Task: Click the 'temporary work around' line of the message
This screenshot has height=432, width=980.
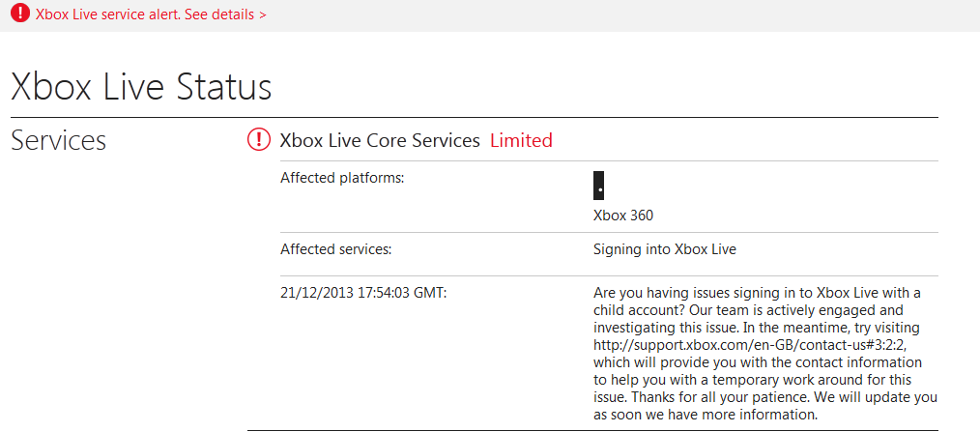Action: [752, 380]
